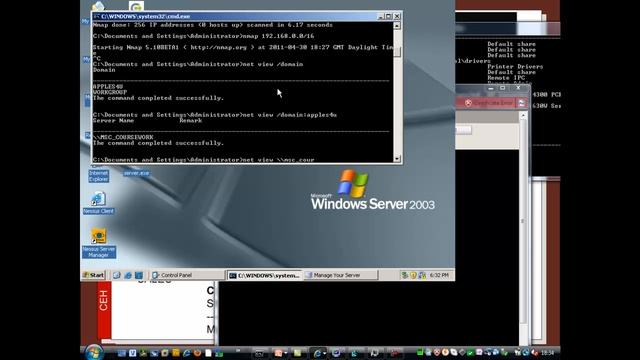
Task: Maximize the background browser window
Action: (x=503, y=88)
